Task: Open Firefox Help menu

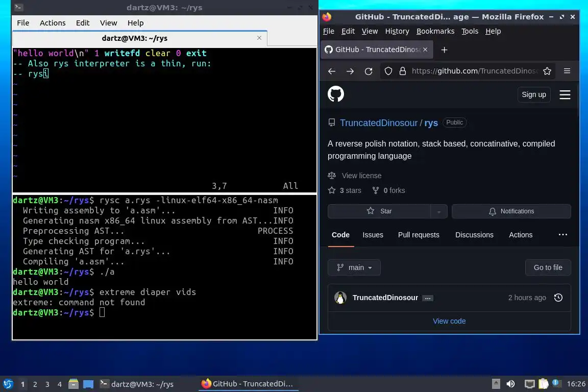Action: [x=493, y=31]
